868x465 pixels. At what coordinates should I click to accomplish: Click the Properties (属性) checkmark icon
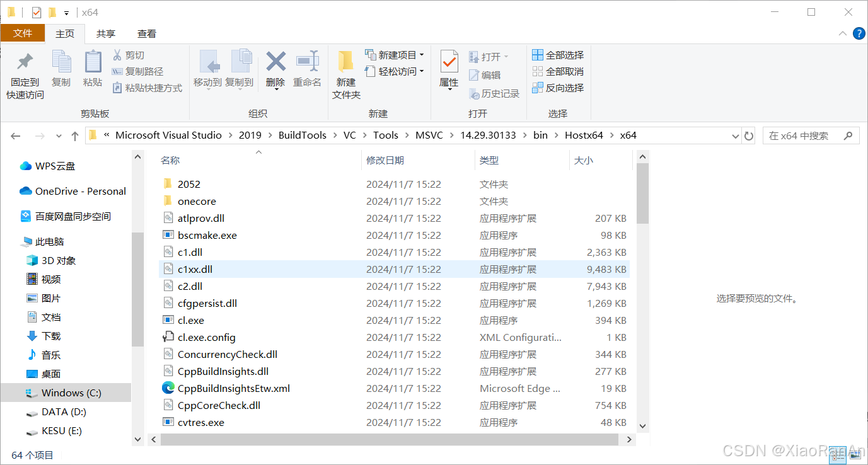pyautogui.click(x=449, y=62)
